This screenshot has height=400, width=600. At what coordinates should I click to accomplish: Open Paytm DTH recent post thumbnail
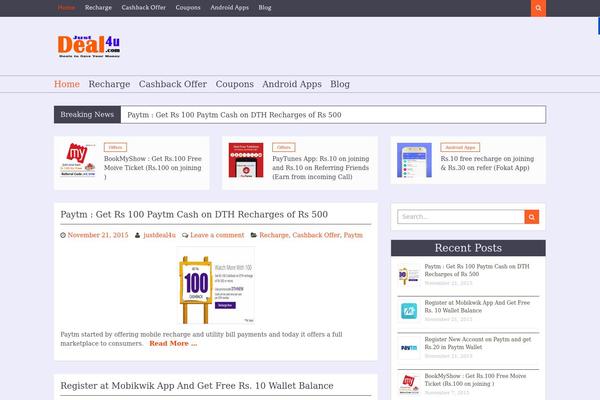point(409,275)
